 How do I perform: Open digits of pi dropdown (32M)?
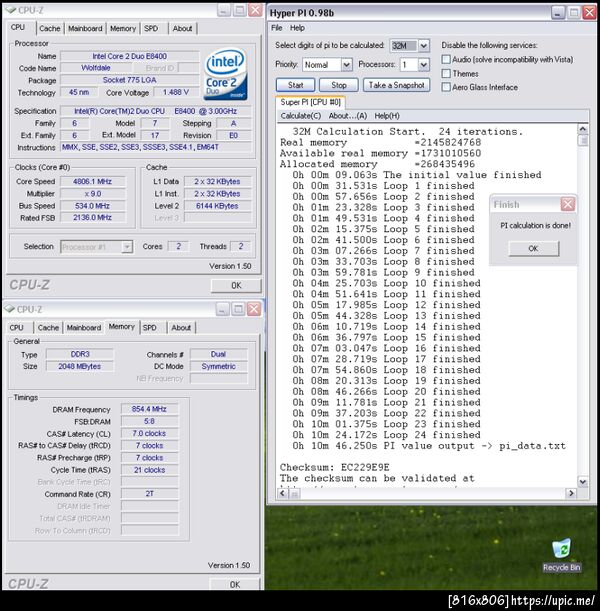[424, 46]
